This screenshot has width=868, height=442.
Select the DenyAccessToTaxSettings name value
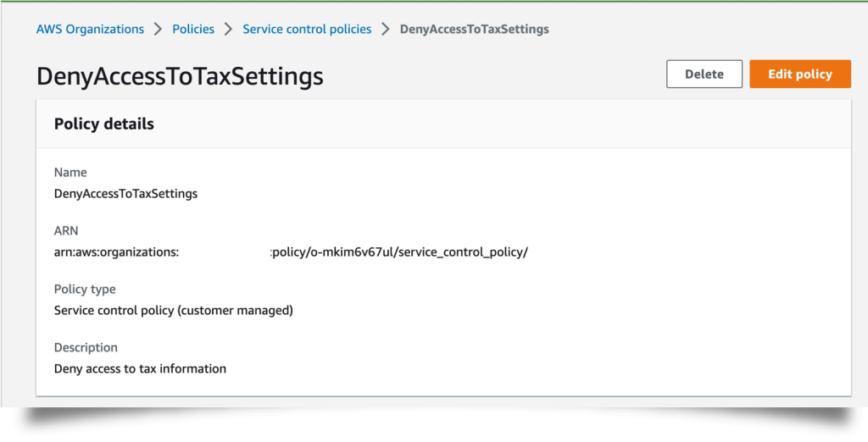[125, 194]
